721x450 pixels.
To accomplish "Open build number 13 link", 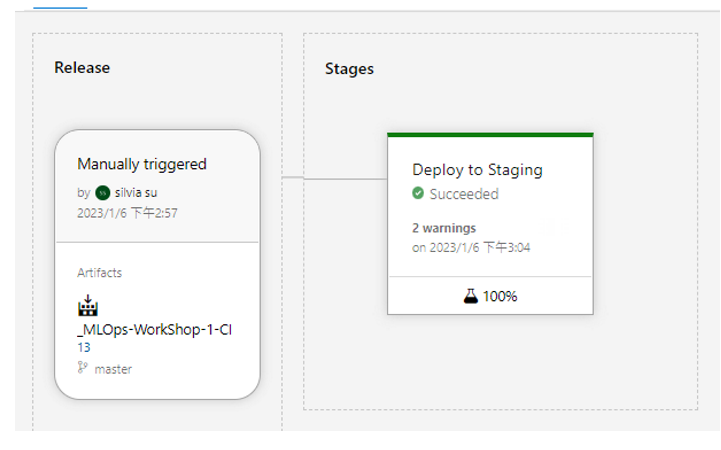I will pos(84,347).
